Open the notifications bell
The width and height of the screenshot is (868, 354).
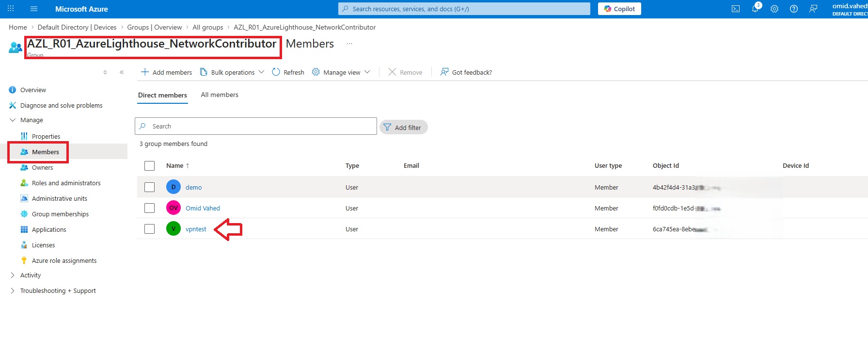click(x=755, y=9)
